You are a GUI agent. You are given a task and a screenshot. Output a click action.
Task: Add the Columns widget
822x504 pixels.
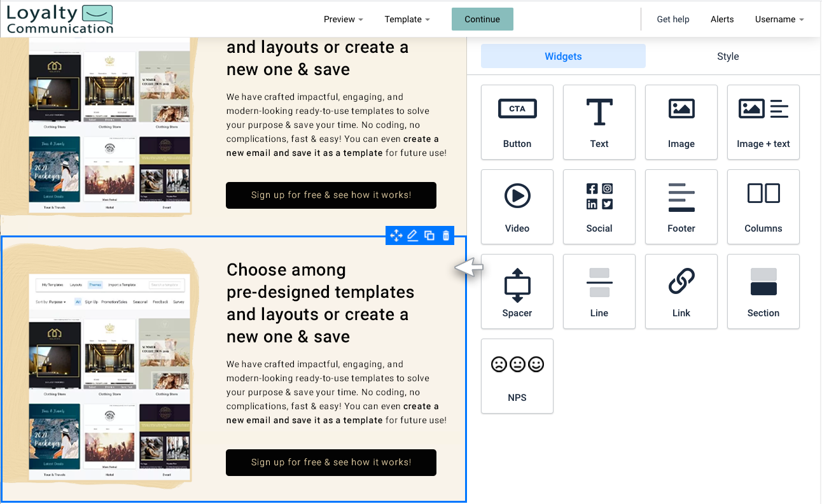(x=763, y=207)
